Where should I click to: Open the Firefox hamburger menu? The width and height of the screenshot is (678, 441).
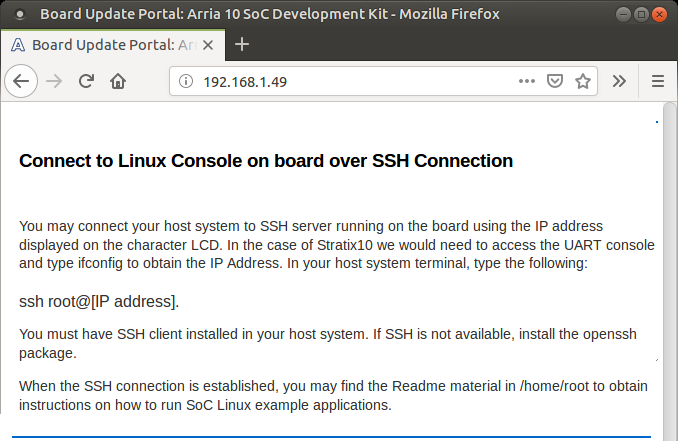click(x=657, y=81)
